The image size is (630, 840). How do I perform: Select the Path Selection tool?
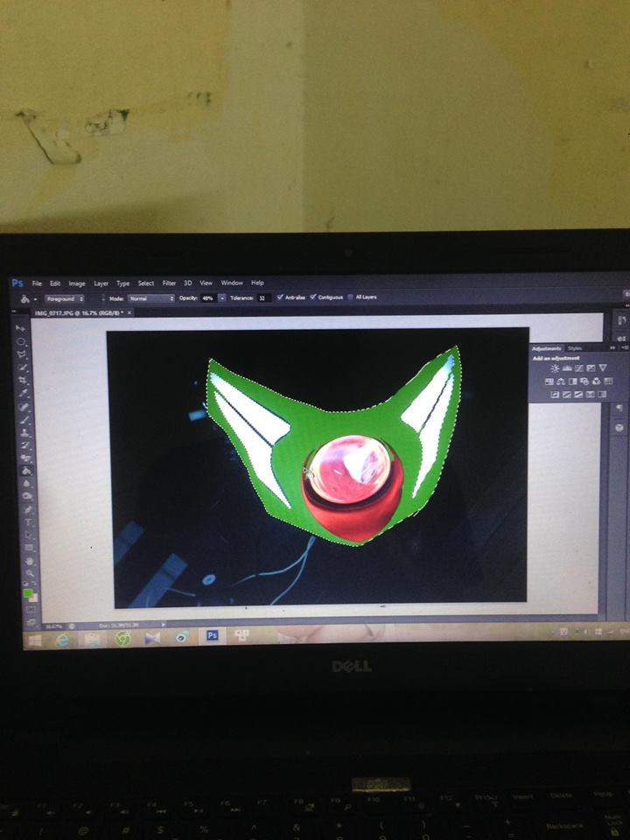pyautogui.click(x=28, y=534)
